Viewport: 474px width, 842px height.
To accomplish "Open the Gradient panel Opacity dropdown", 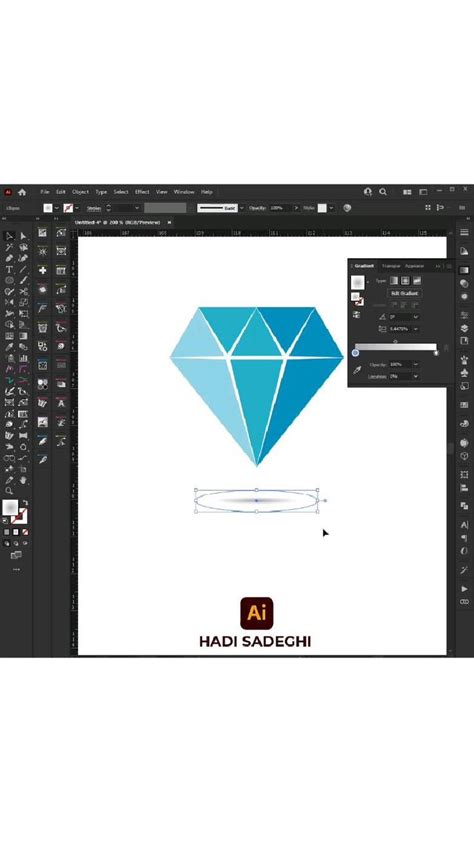I will [415, 365].
